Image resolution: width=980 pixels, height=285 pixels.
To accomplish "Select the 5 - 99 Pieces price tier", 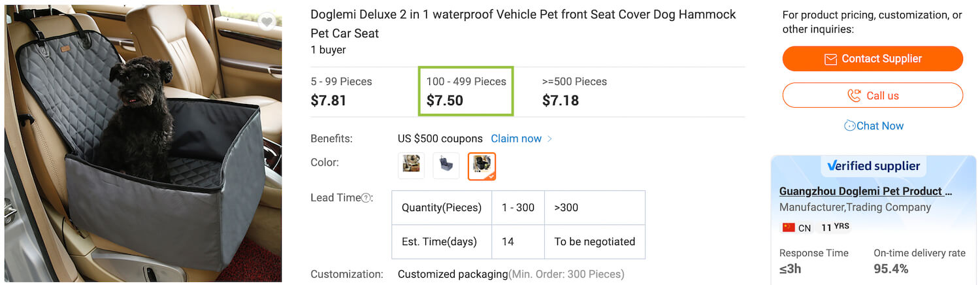I will 341,92.
